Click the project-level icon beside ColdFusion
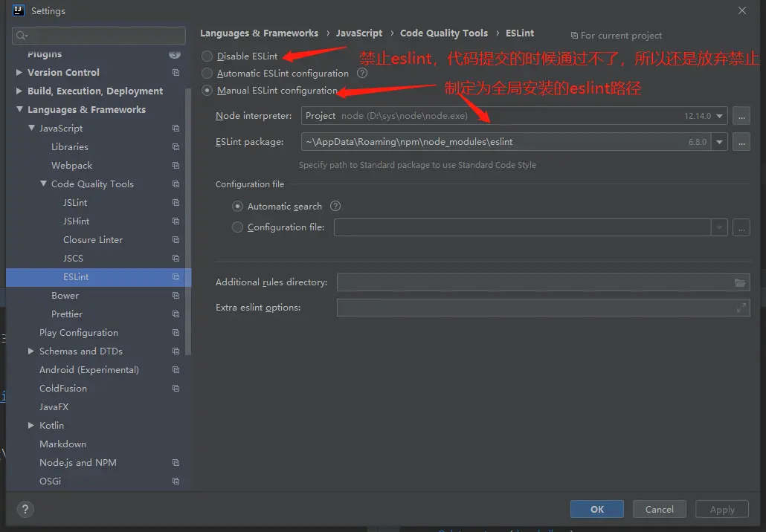Image resolution: width=766 pixels, height=532 pixels. coord(176,388)
